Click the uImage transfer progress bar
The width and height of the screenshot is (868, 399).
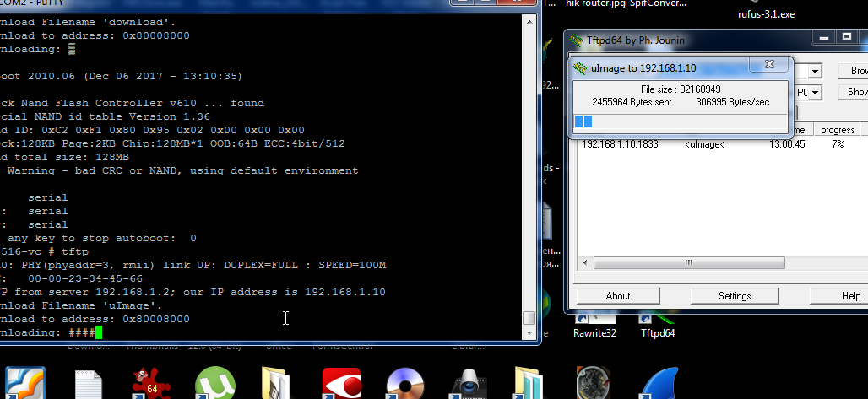[681, 121]
